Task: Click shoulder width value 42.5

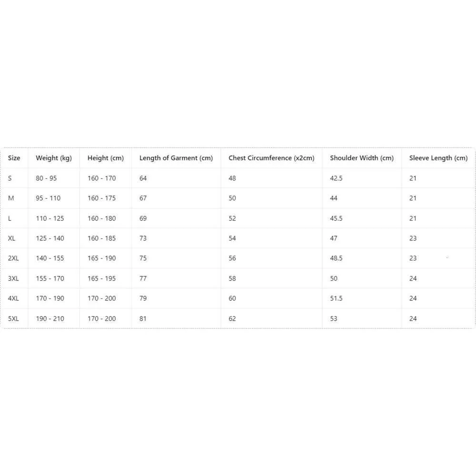Action: 336,178
